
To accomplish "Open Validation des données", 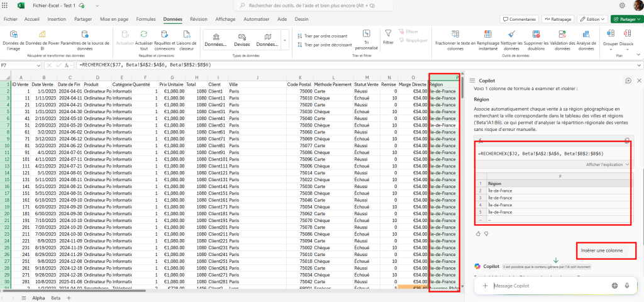I will pos(562,40).
